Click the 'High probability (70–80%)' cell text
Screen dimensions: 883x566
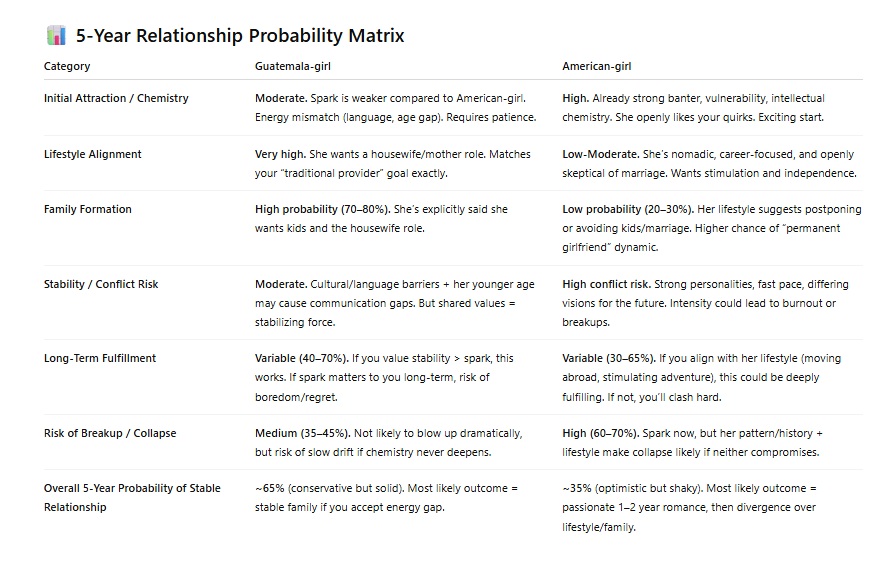(x=322, y=209)
